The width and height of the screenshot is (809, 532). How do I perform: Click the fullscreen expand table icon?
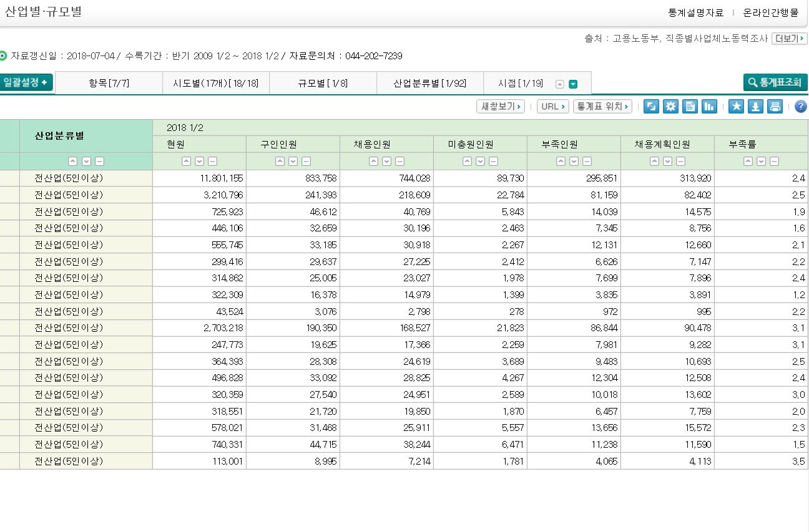651,107
